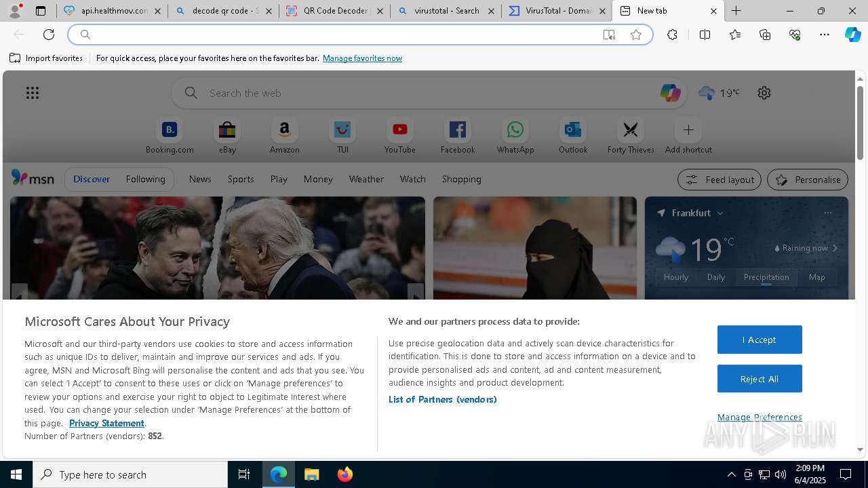Switch to QR Code Decoder tab
The width and height of the screenshot is (868, 488).
[x=335, y=11]
